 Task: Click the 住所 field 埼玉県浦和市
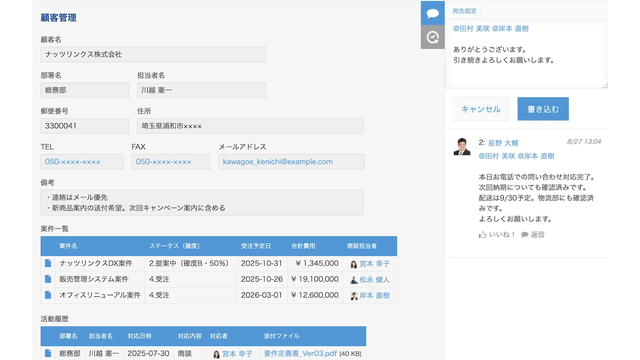pos(250,126)
